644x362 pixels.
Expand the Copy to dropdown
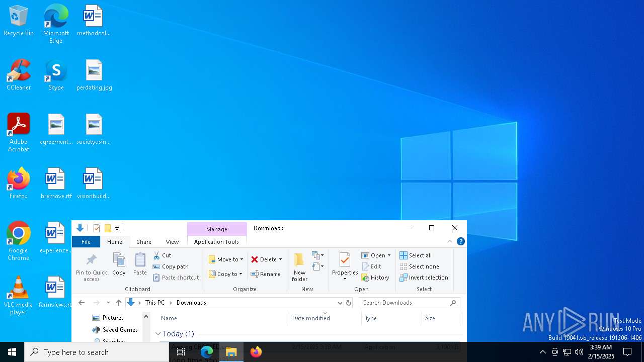pyautogui.click(x=240, y=274)
